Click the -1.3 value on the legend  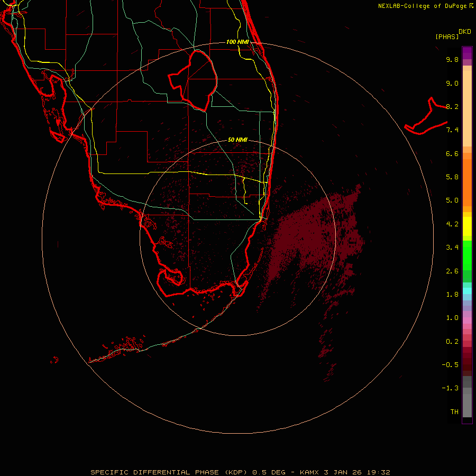pos(450,388)
